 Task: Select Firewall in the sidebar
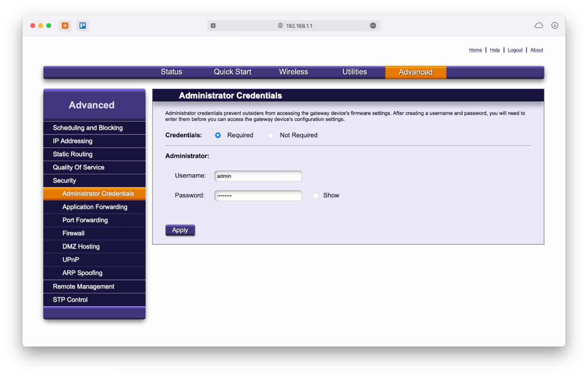[x=73, y=233]
